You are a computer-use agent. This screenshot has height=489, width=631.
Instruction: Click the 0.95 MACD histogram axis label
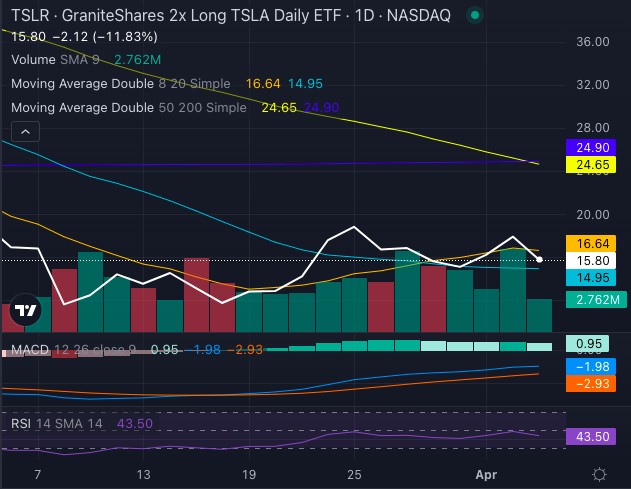tap(588, 344)
